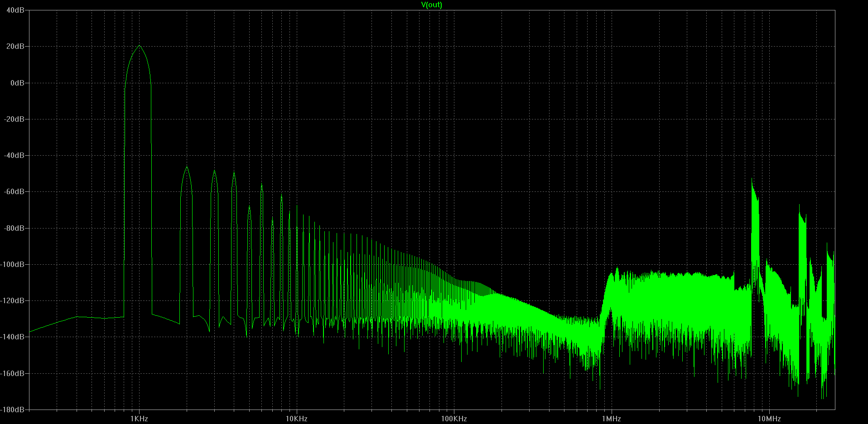Click the -160dB axis label
The width and height of the screenshot is (868, 424).
pyautogui.click(x=13, y=373)
